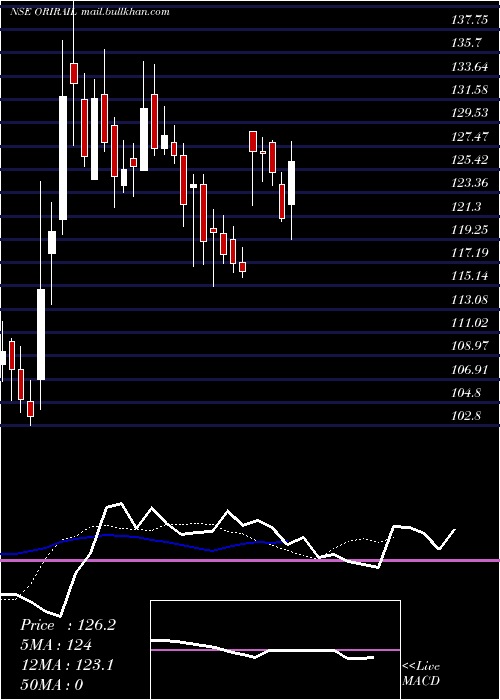Click the 5MA : 124 readout

(56, 645)
